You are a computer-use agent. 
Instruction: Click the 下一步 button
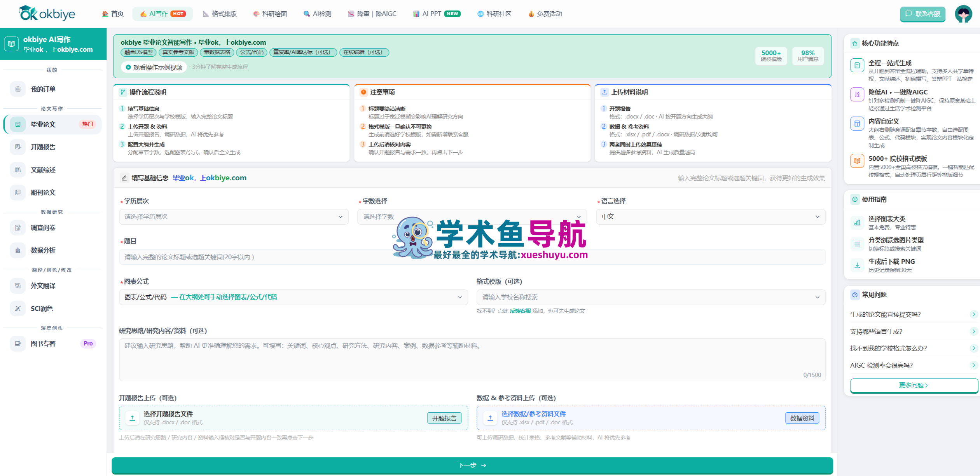(472, 466)
